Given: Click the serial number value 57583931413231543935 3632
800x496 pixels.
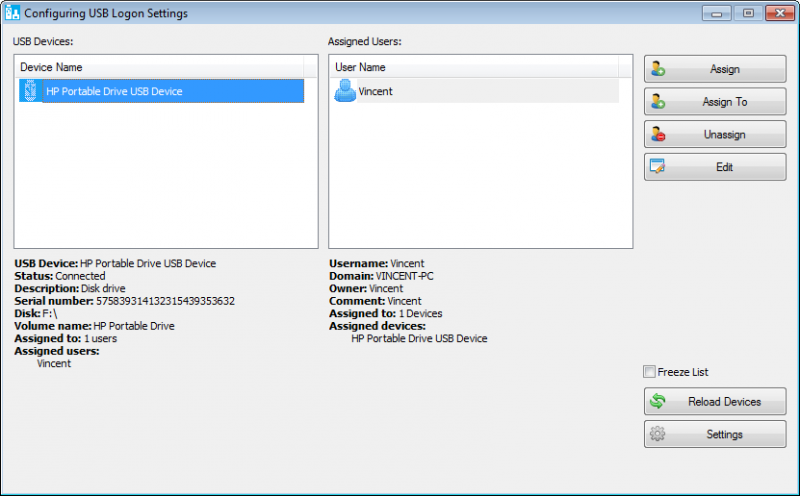Looking at the screenshot, I should (165, 301).
